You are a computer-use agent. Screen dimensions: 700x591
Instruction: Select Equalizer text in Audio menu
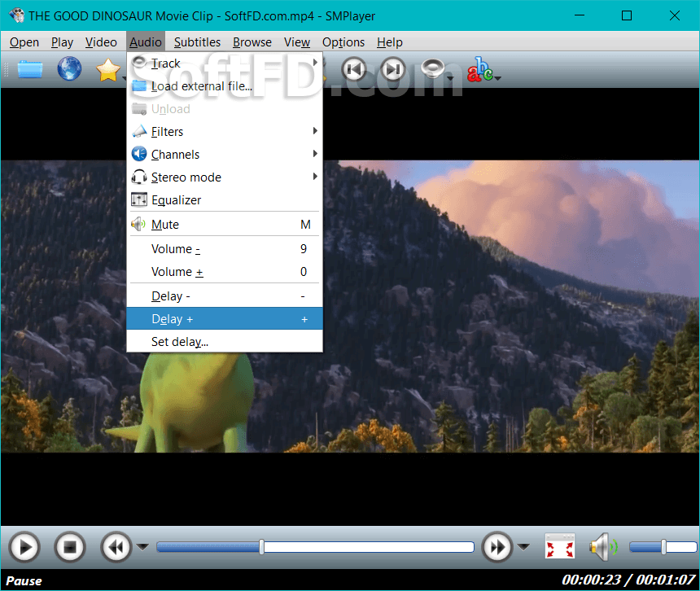177,200
